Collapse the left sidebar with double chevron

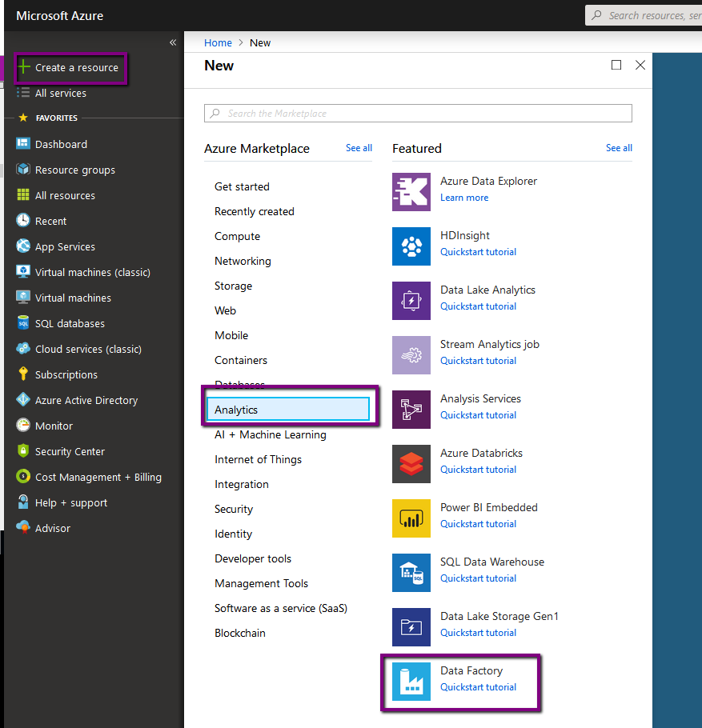173,42
